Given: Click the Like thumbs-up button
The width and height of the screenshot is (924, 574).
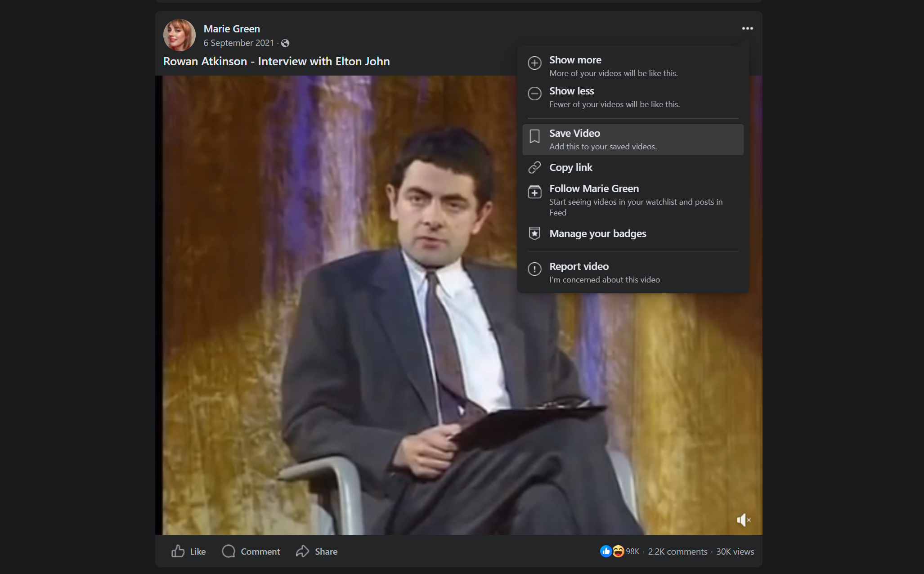Looking at the screenshot, I should tap(188, 552).
